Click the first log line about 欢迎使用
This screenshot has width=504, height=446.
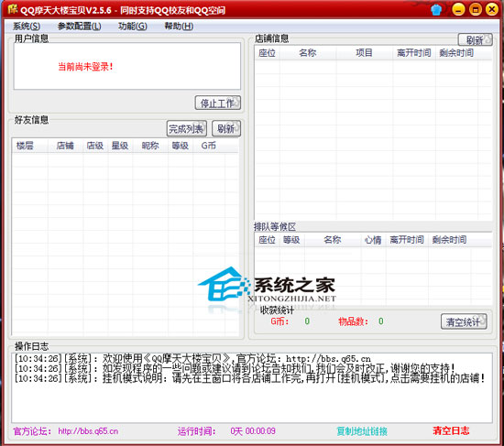click(x=192, y=358)
